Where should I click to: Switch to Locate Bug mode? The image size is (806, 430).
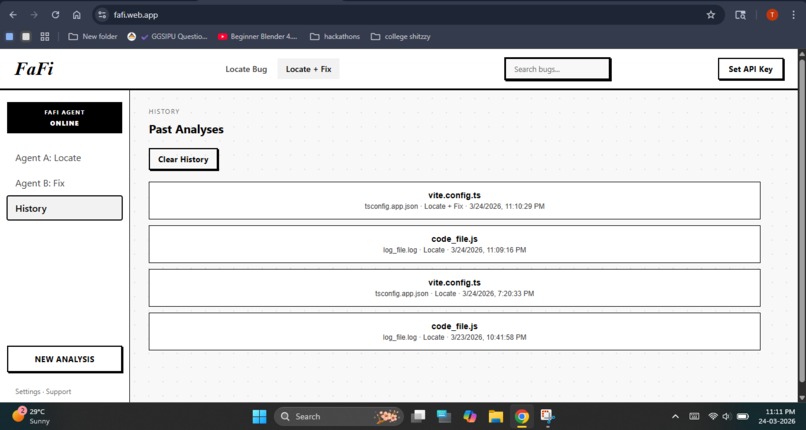(x=246, y=69)
